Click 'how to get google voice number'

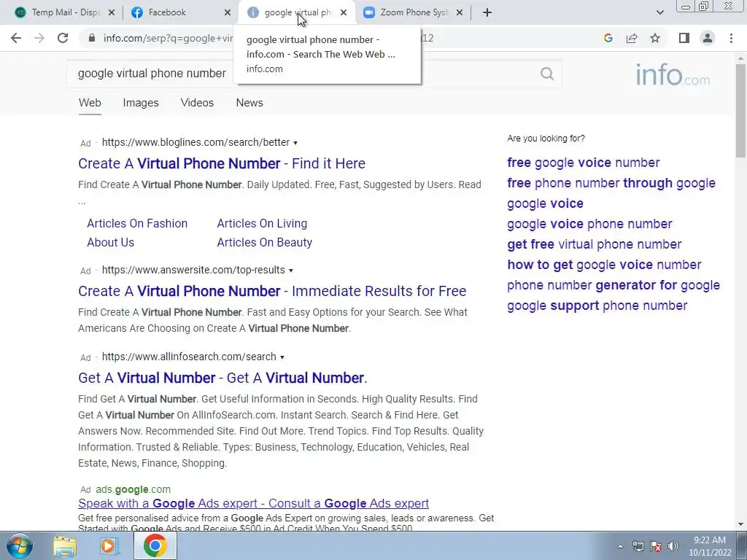(604, 265)
